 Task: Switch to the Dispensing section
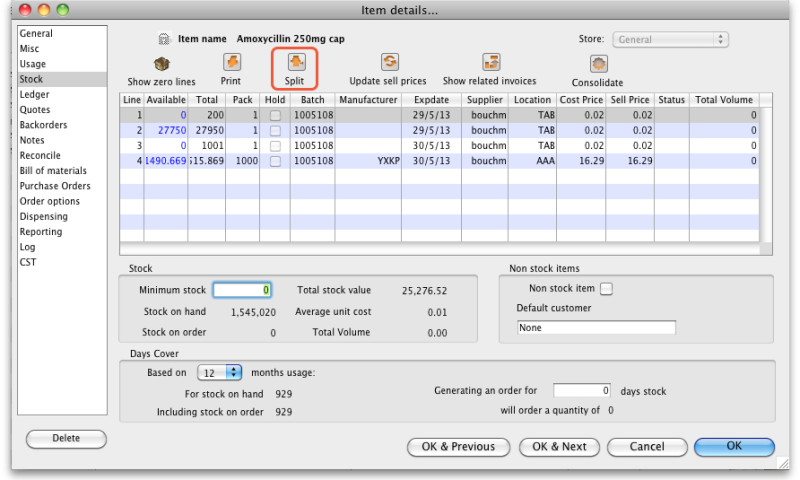pyautogui.click(x=44, y=216)
